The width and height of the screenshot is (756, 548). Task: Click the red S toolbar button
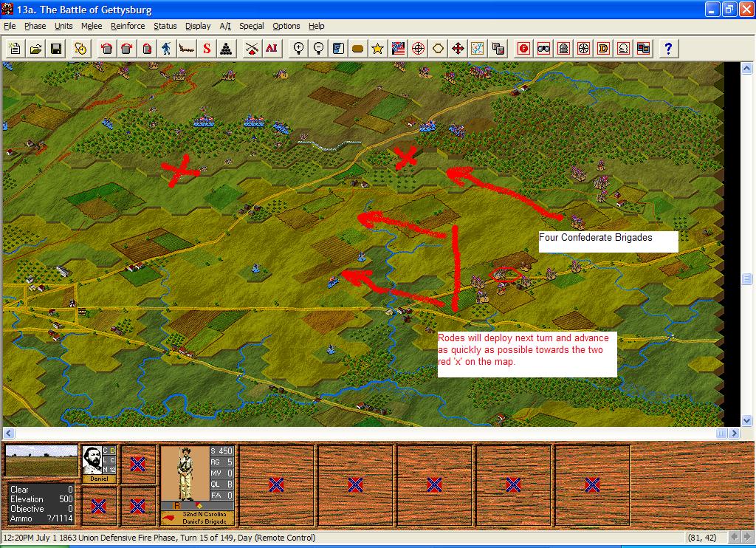pos(207,49)
